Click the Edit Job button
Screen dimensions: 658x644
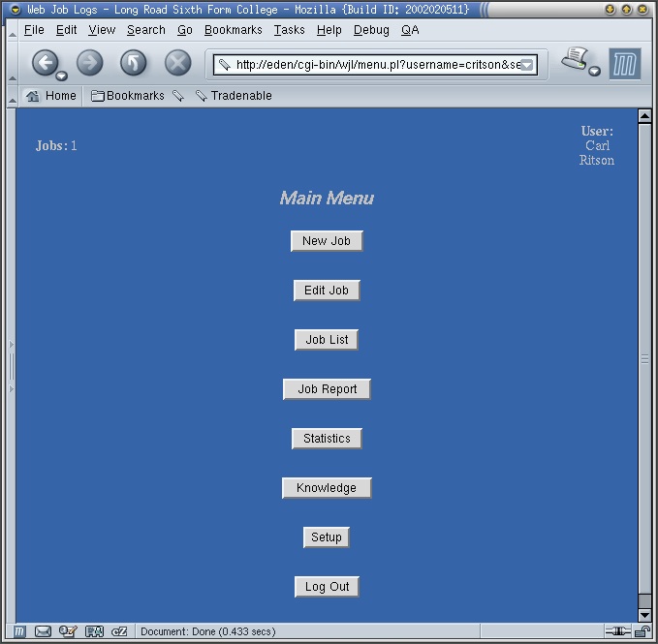[x=327, y=291]
